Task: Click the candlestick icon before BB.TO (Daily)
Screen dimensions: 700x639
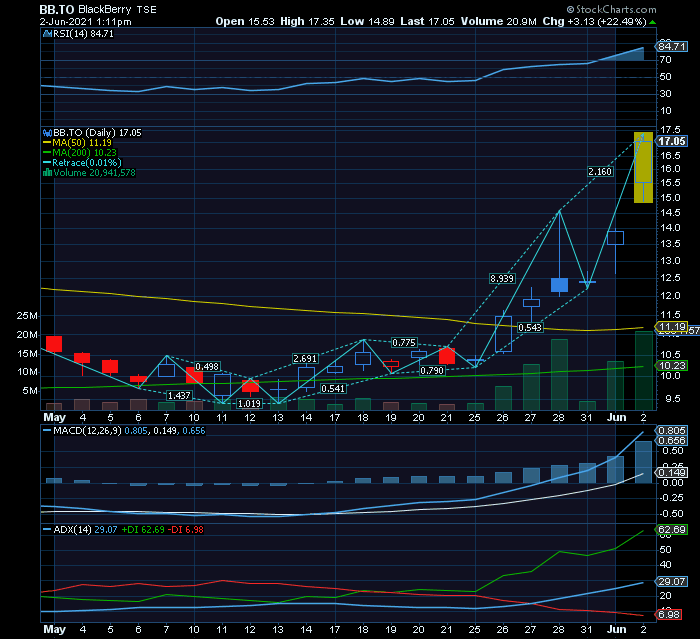Action: click(47, 133)
